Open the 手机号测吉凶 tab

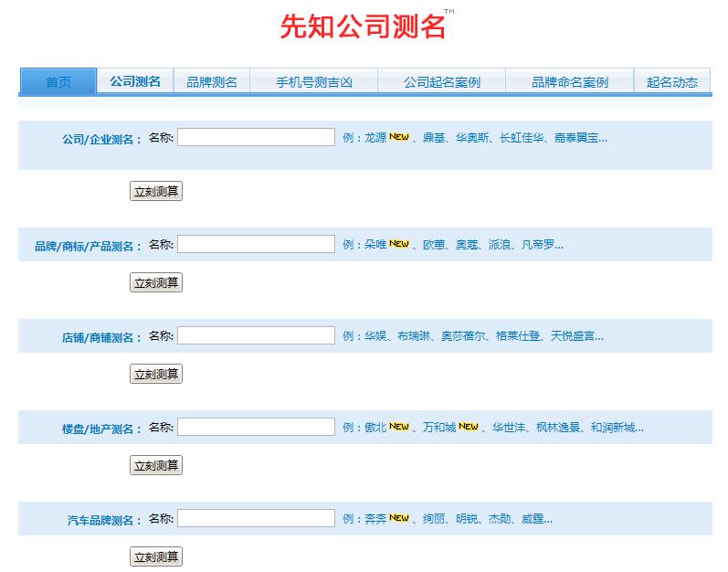tap(314, 81)
